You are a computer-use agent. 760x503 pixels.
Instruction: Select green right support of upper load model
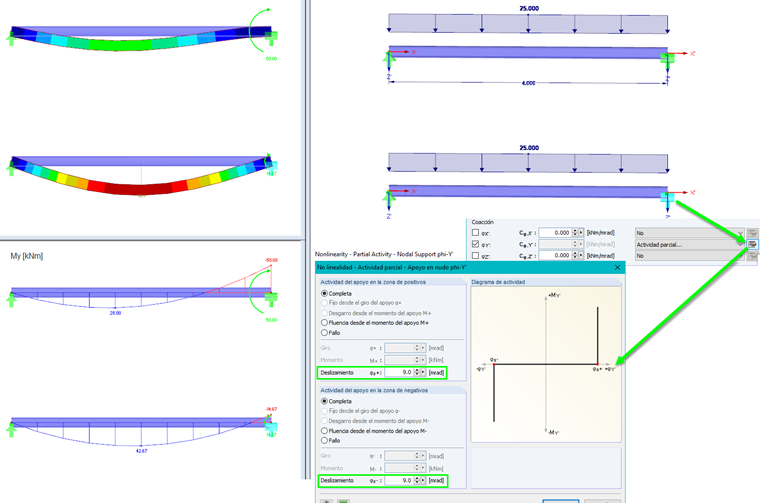[x=667, y=59]
